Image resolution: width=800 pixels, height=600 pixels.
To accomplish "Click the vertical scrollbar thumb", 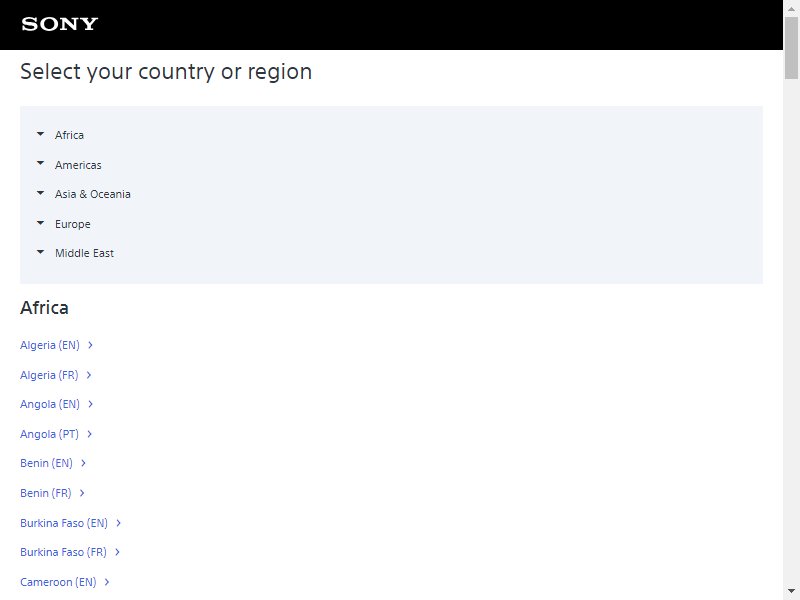I will (791, 48).
